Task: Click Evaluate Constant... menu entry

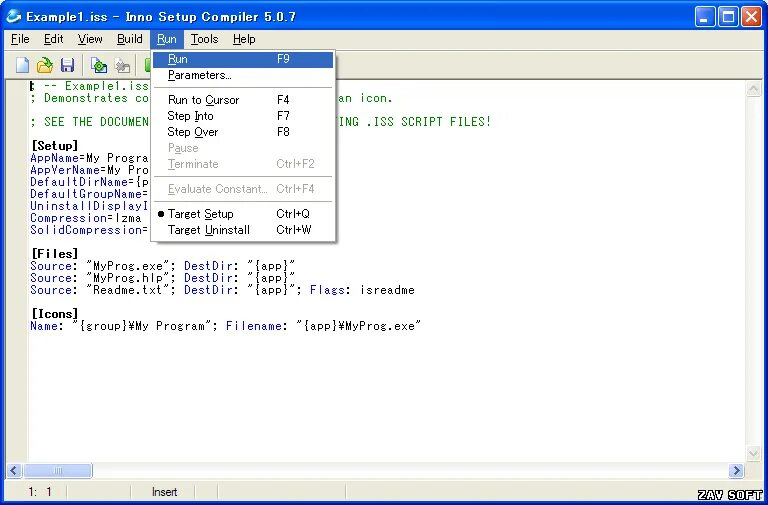Action: click(243, 189)
